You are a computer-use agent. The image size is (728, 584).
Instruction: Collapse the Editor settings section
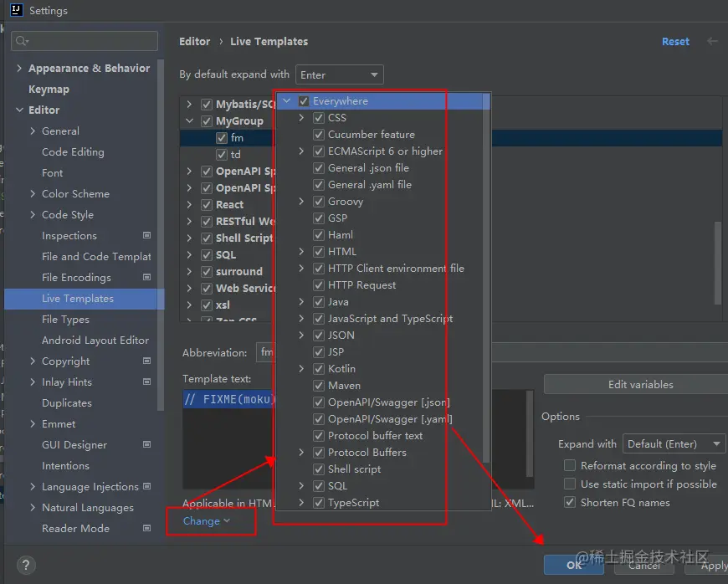[19, 110]
